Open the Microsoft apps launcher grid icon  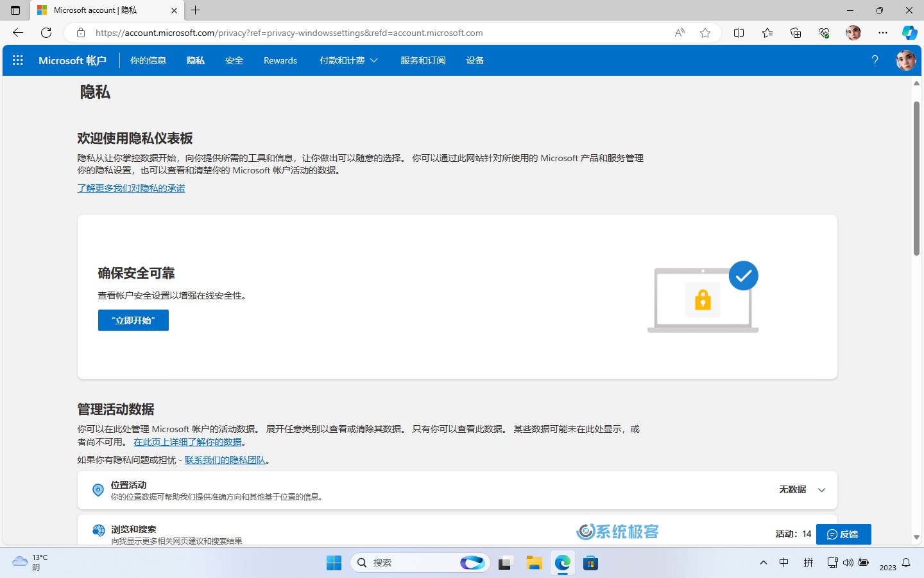coord(18,60)
